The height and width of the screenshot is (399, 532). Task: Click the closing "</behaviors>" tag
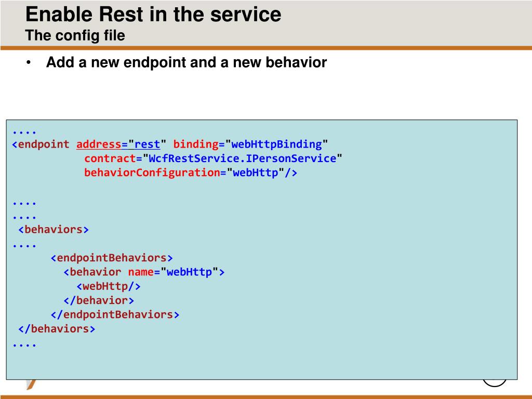(57, 329)
